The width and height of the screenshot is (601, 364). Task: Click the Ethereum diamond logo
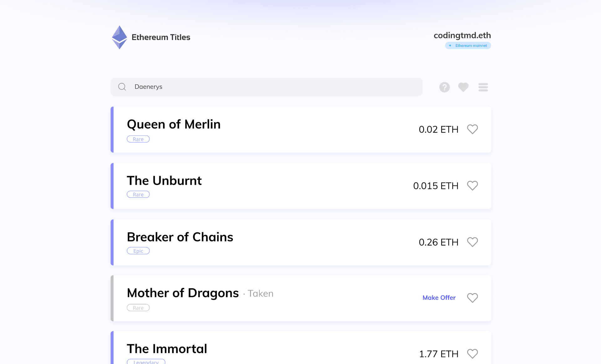(x=119, y=37)
